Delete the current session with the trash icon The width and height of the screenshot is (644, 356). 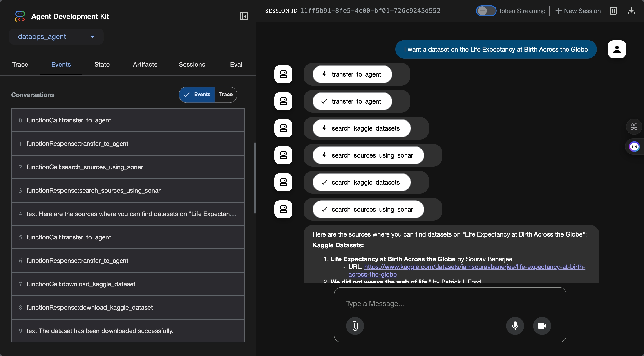pos(613,11)
